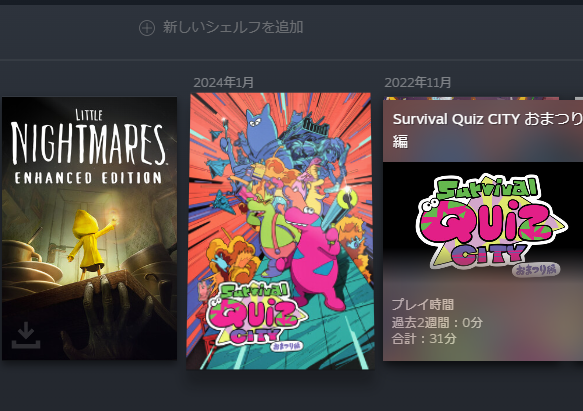Click Quiz CITY logo on poster cover

point(257,317)
